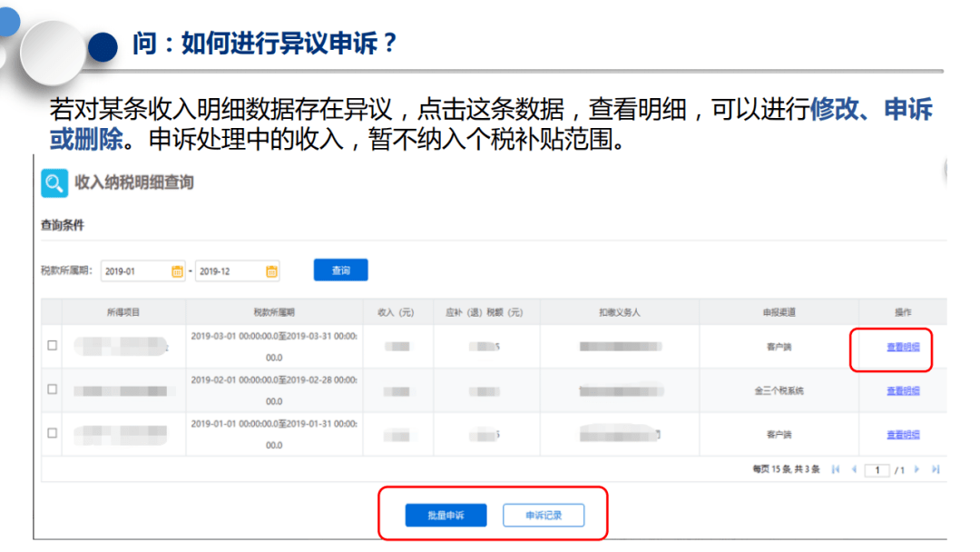Viewport: 980px width, 552px height.
Task: Tick the checkbox for the 2019-02 income row
Action: pyautogui.click(x=53, y=389)
